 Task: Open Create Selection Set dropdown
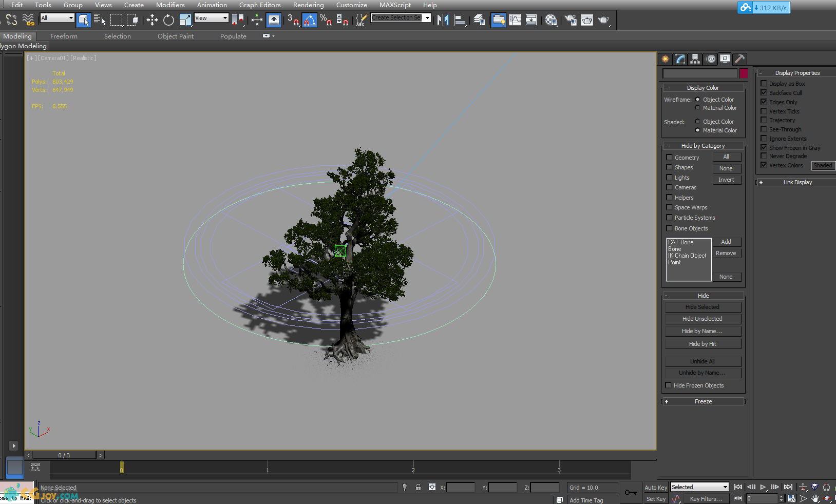point(427,18)
